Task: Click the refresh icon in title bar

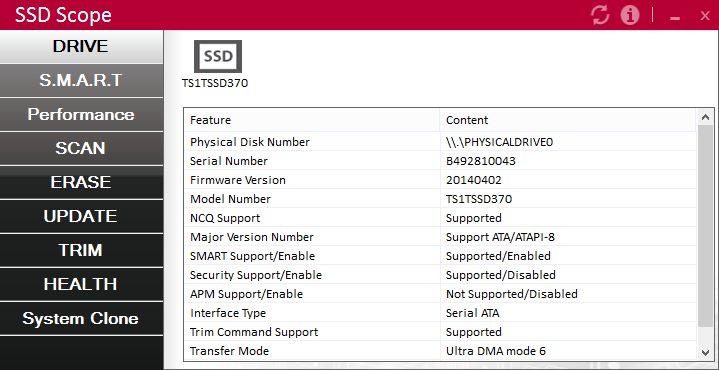Action: [600, 15]
